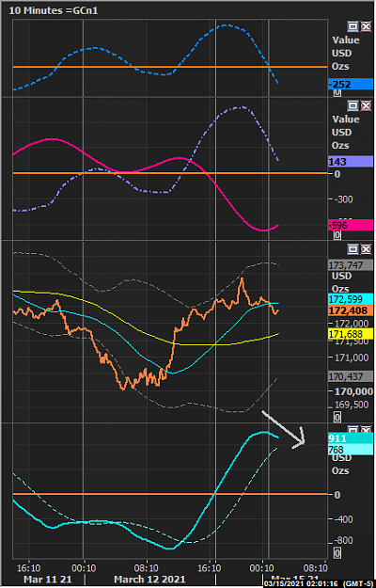Select the yellow 171,688 average tag
The image size is (376, 588).
click(x=351, y=333)
